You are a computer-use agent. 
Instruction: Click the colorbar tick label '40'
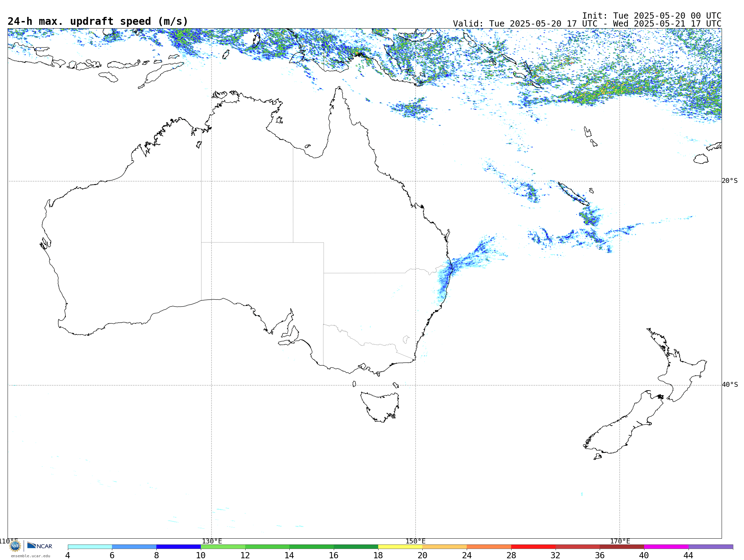644,555
